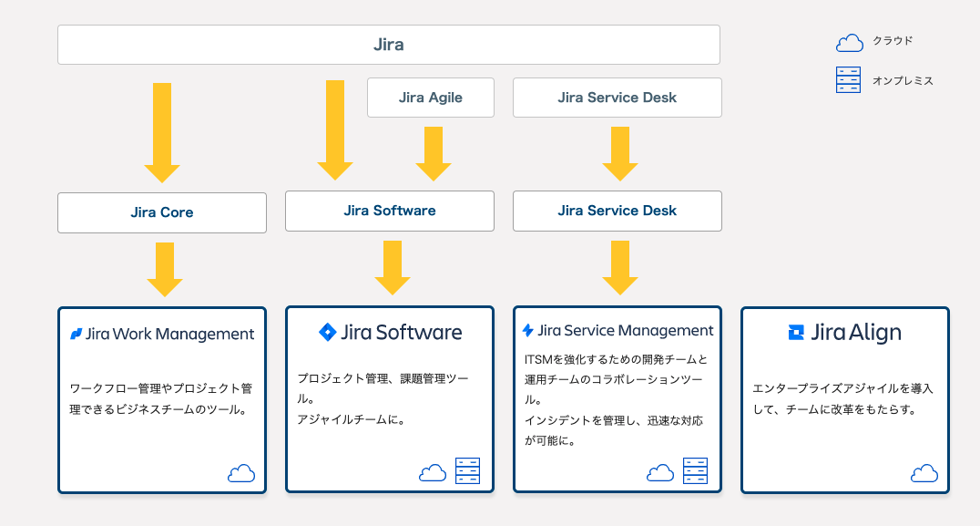This screenshot has height=526, width=980.
Task: Click the cloud icon in Jira Service Management card
Action: tap(660, 472)
